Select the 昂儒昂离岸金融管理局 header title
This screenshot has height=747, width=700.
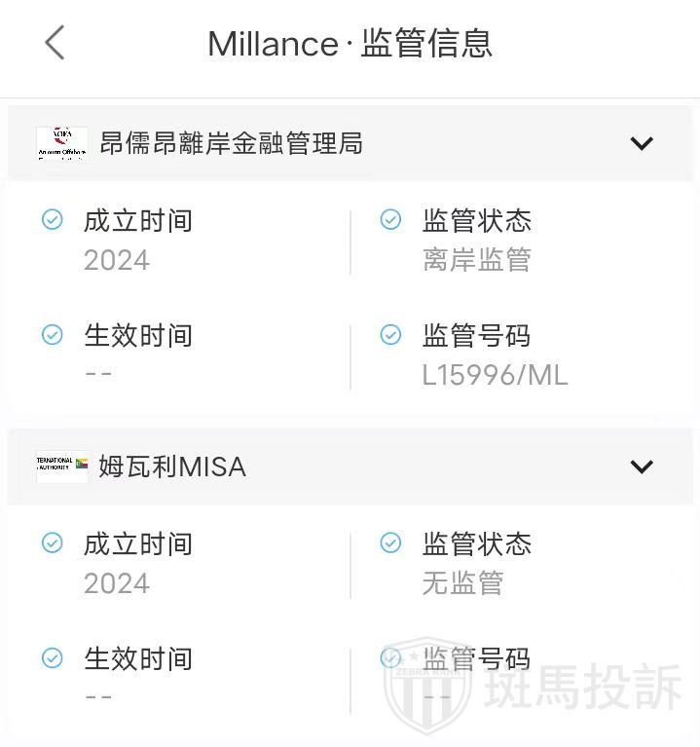point(232,144)
